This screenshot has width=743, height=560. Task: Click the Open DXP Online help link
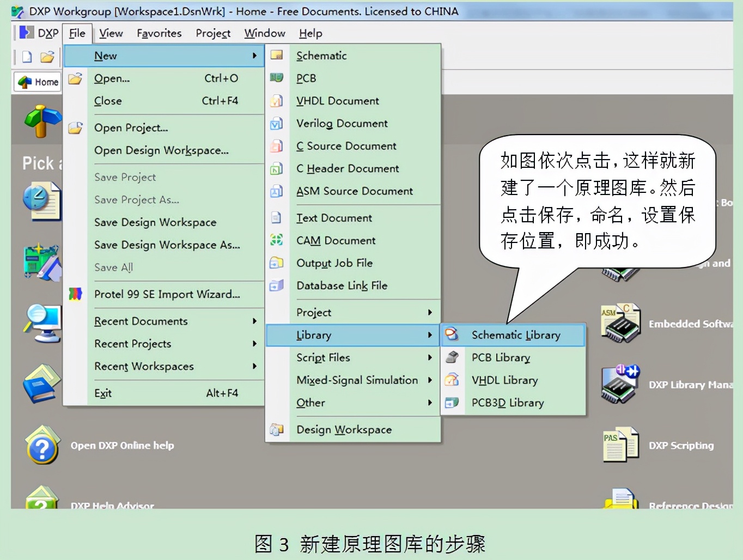tap(123, 445)
